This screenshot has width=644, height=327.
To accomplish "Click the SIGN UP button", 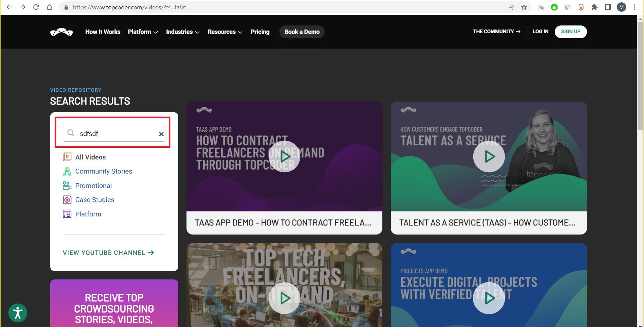I will (571, 32).
